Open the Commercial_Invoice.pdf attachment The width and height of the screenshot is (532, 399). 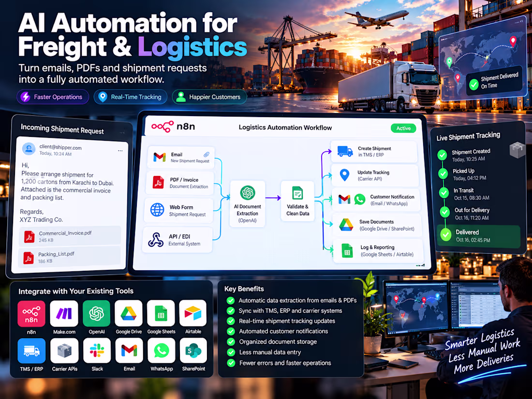click(70, 236)
